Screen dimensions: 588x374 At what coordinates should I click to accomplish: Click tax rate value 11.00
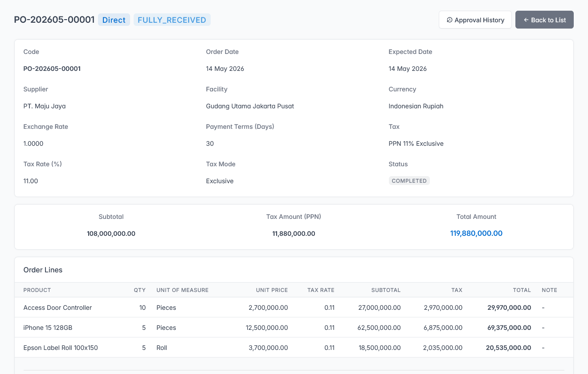pos(31,181)
